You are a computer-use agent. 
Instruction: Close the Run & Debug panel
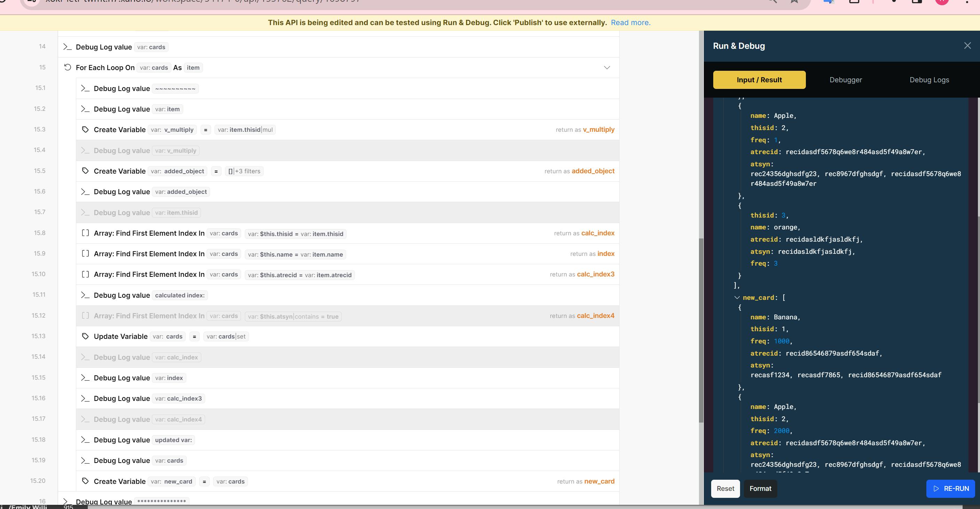coord(967,46)
